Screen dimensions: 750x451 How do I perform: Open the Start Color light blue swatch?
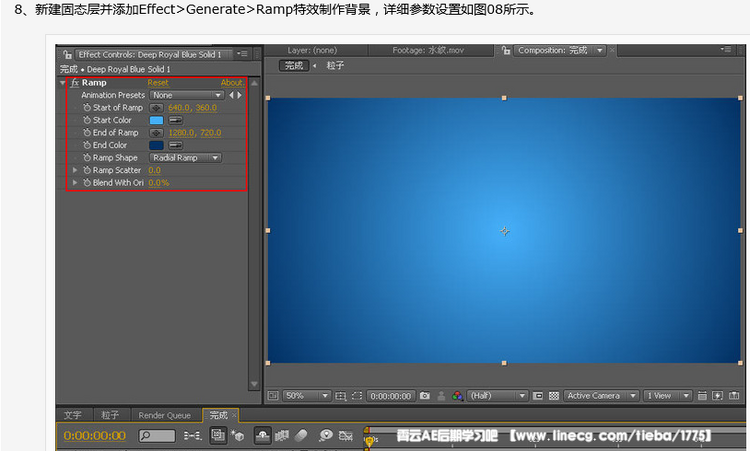click(x=156, y=121)
